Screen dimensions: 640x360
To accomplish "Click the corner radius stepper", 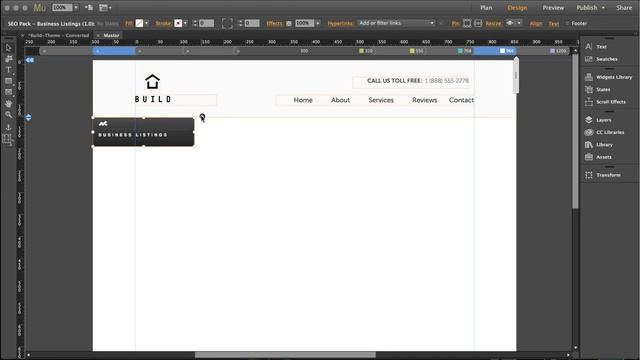I will (240, 23).
